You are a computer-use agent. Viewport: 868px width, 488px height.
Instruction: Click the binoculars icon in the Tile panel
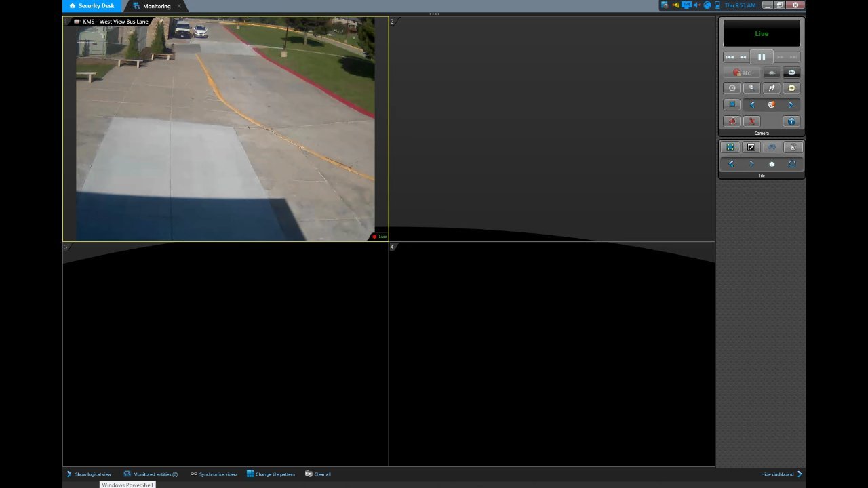772,147
